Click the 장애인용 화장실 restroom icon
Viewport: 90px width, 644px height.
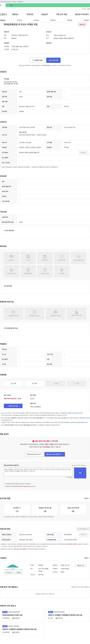point(55,313)
